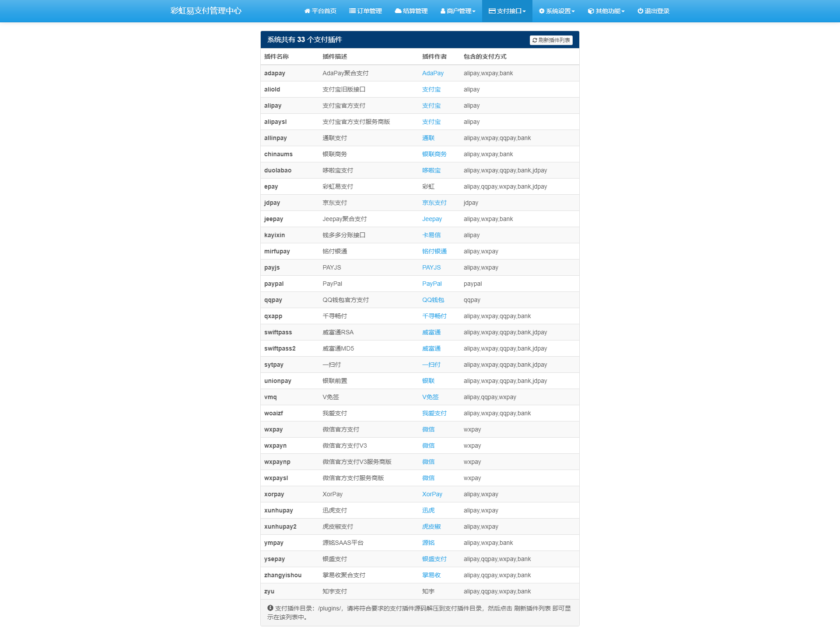Screen dimensions: 840x635
Task: Open the 支付宝 author link in alipaysl row
Action: coord(431,122)
